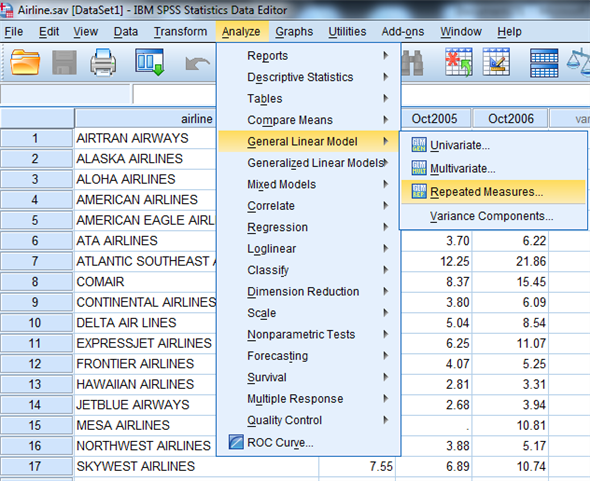Expand the Multiple Response submenu

[309, 399]
